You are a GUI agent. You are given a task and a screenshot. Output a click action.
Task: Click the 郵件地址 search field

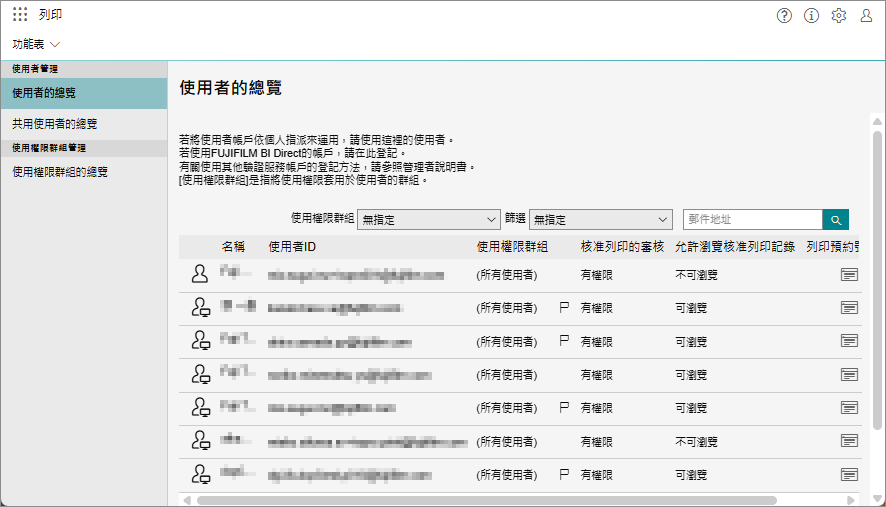pyautogui.click(x=752, y=219)
